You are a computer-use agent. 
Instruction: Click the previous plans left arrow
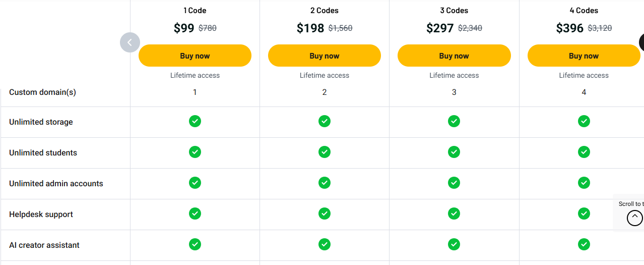[x=130, y=42]
